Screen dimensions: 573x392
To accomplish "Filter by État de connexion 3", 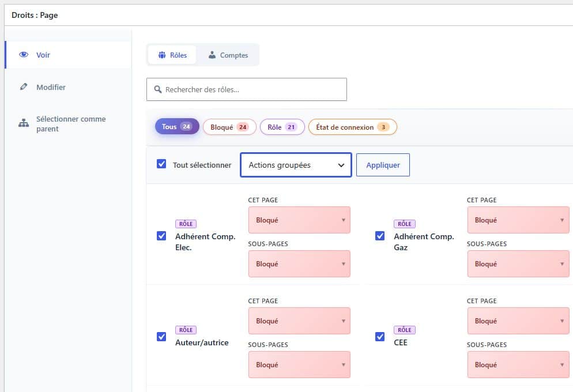I will pos(353,127).
